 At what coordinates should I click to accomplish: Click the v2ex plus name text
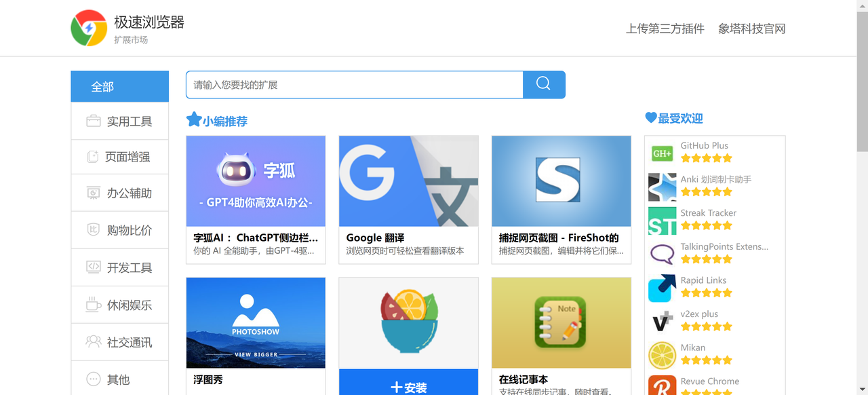point(699,314)
